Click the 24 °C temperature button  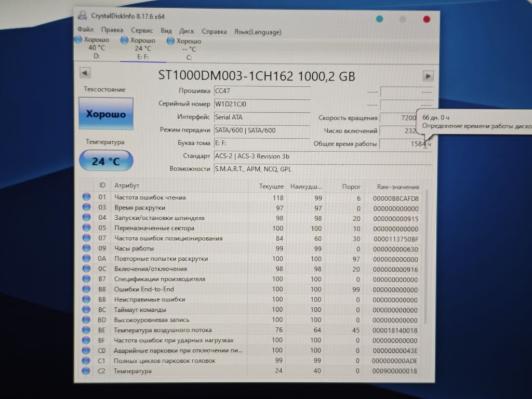coord(106,161)
